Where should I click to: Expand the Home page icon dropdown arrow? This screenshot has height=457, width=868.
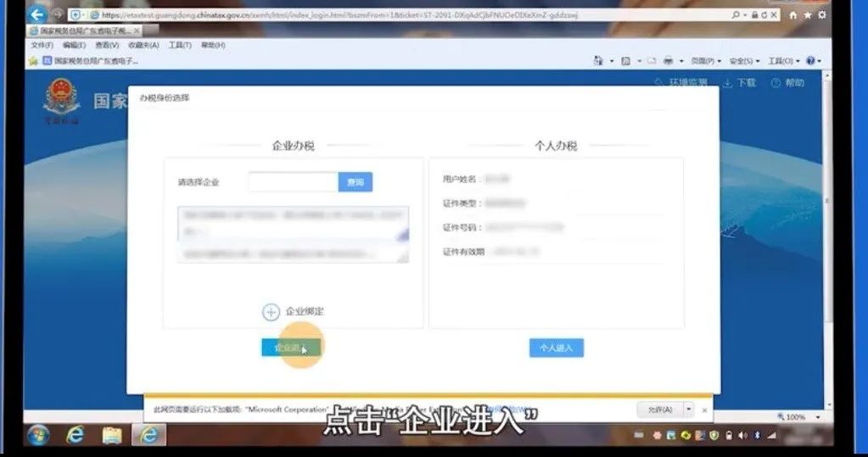(612, 61)
